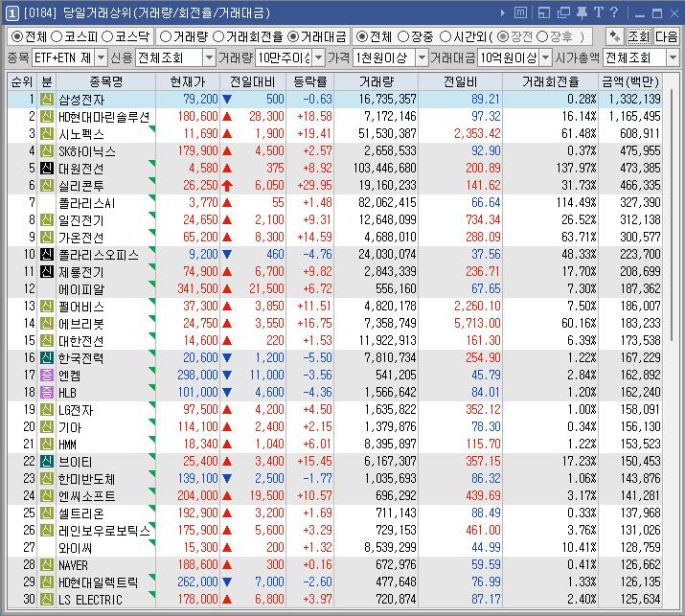Sort by the 순위 column header
This screenshot has height=616, width=685.
[x=22, y=81]
